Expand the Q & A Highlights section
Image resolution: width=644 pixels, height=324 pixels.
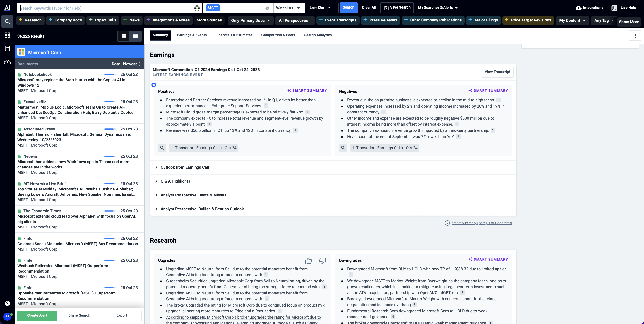pos(175,181)
